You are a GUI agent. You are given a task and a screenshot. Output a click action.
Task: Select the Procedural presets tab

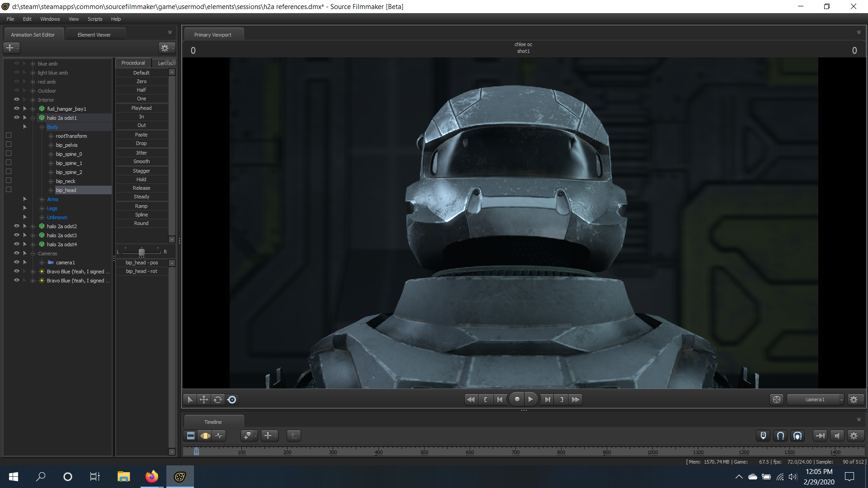pos(133,63)
